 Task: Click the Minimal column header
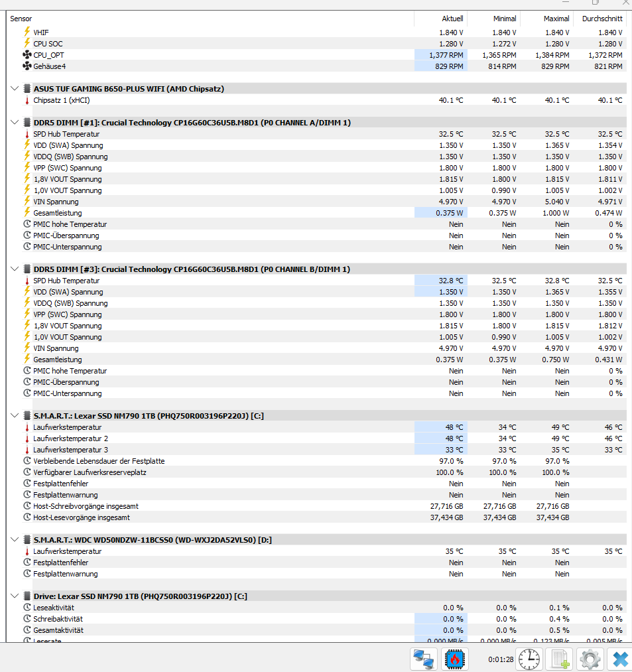[x=493, y=19]
